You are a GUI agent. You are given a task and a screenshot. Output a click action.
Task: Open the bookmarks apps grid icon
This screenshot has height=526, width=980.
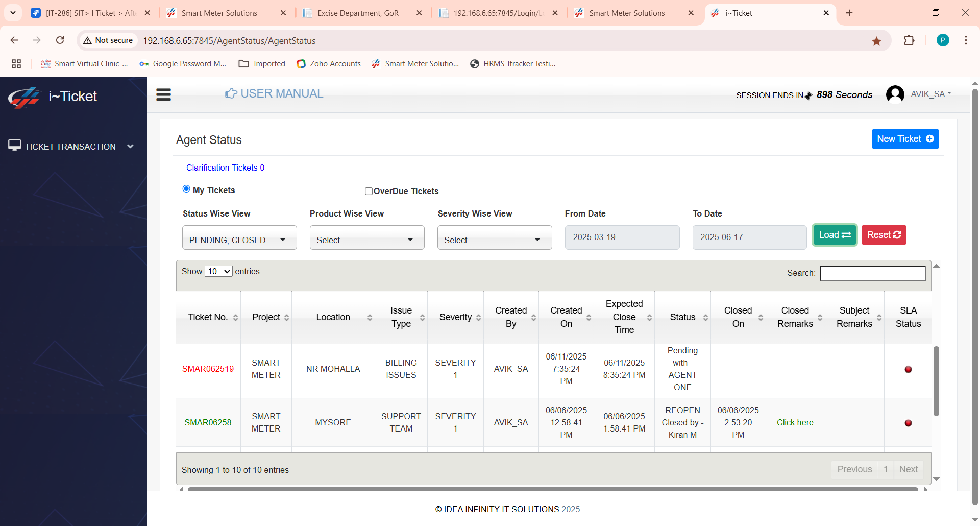(x=16, y=64)
